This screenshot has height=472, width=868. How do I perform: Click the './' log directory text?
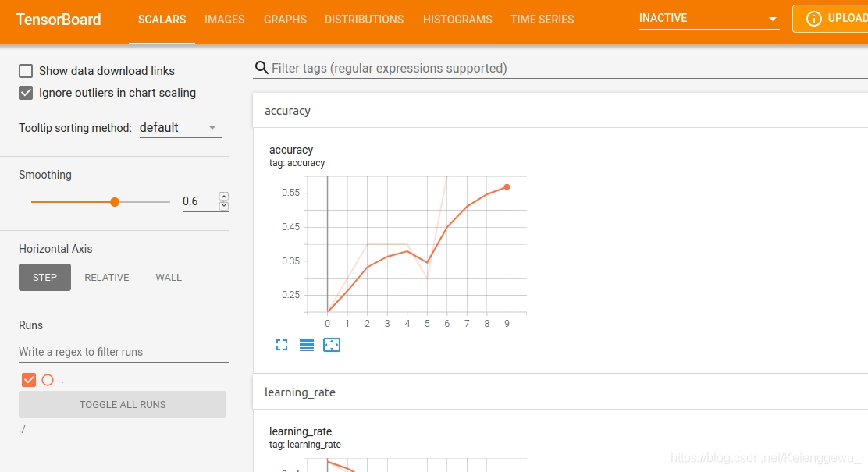(22, 429)
